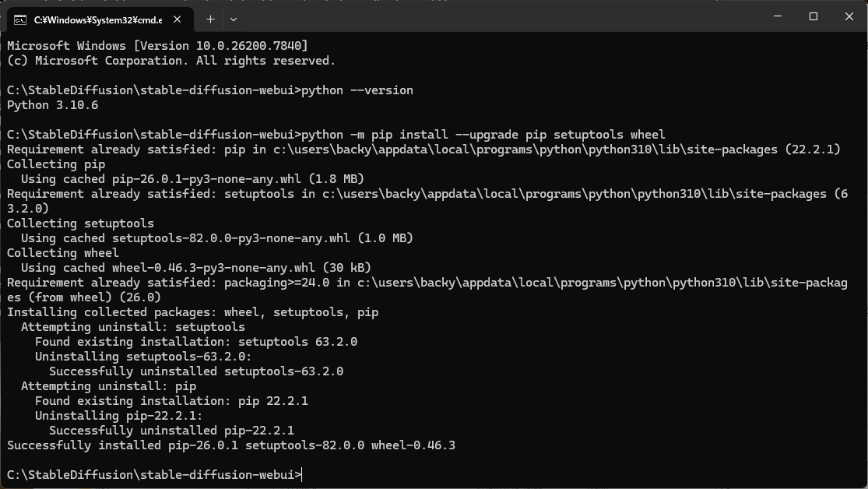Screen dimensions: 868x489
Task: Click 'Installing collected packages' line
Action: coord(192,312)
